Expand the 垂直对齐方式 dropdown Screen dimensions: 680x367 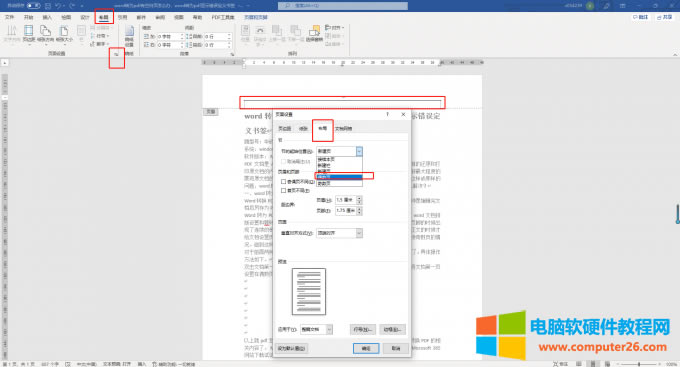339,233
